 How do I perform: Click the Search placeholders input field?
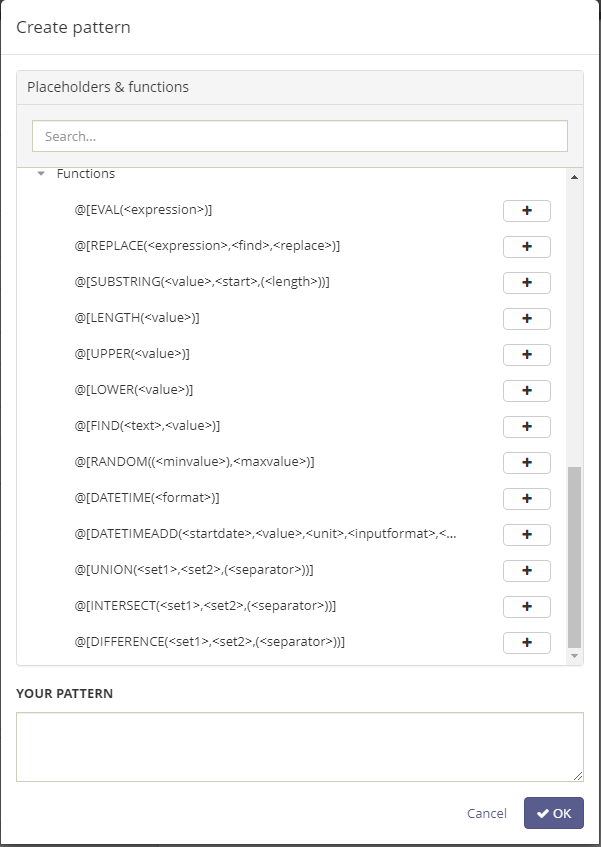tap(300, 136)
